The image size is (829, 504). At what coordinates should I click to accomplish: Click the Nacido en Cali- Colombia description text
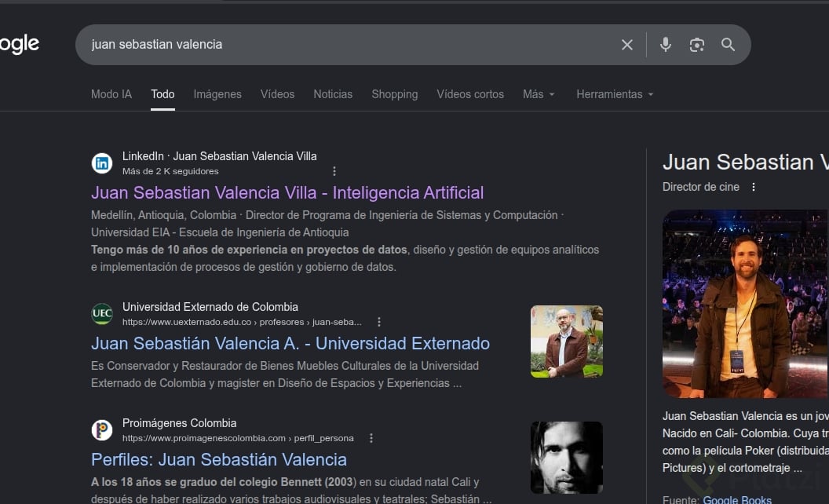(746, 433)
